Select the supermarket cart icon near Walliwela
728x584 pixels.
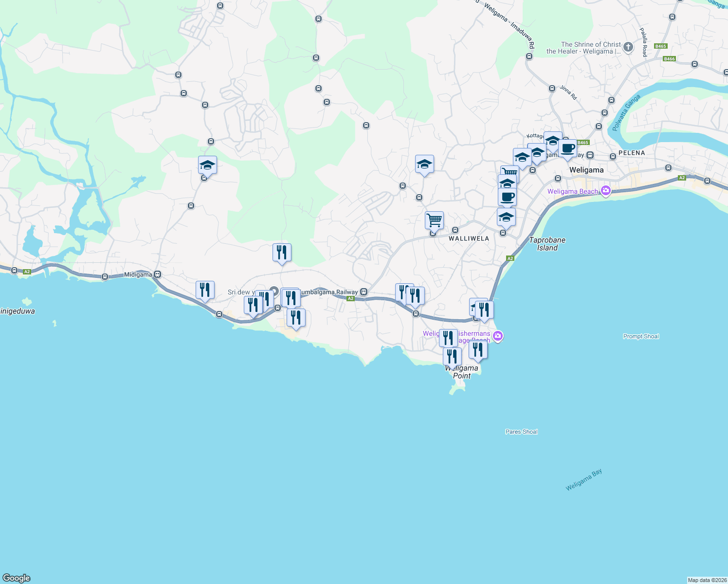434,220
